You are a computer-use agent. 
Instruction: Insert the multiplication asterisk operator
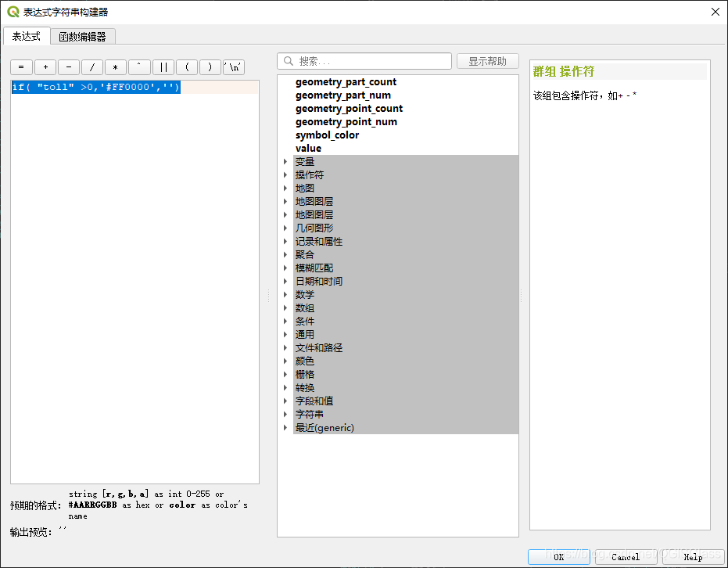click(116, 67)
